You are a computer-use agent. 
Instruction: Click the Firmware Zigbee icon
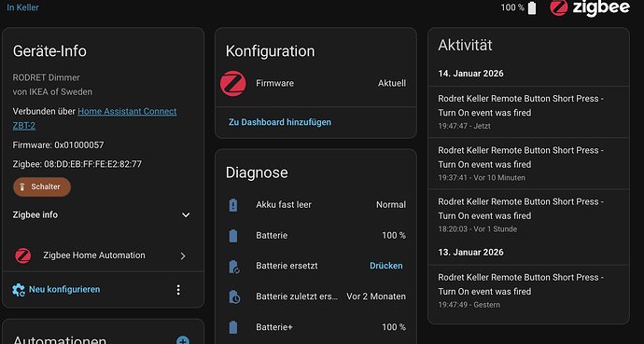233,83
